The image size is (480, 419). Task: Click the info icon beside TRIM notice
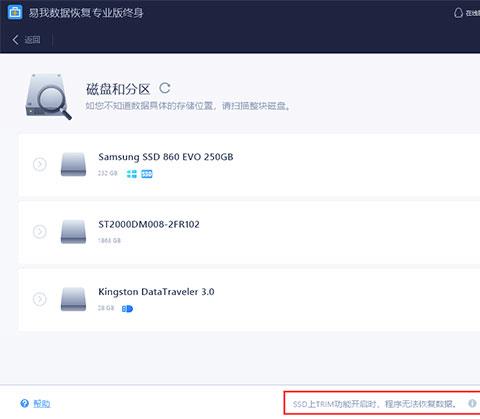[x=472, y=403]
